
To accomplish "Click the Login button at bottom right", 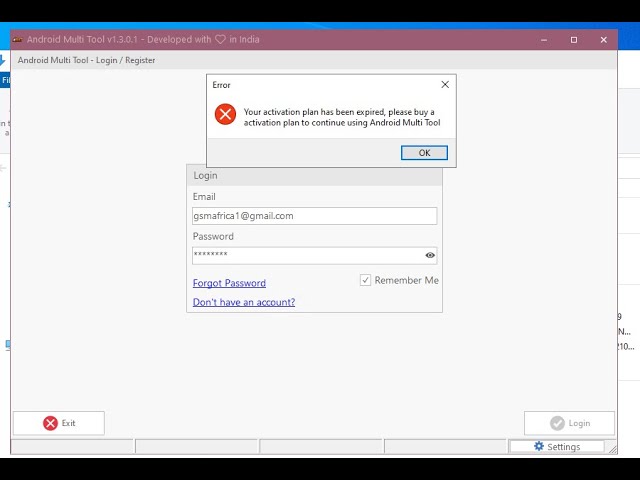I will tap(569, 423).
